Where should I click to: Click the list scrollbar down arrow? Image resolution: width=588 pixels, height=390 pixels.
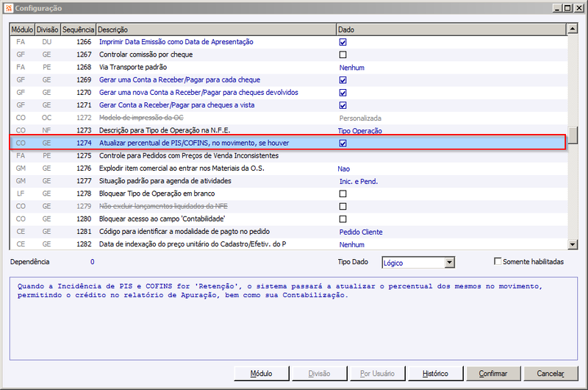[573, 244]
